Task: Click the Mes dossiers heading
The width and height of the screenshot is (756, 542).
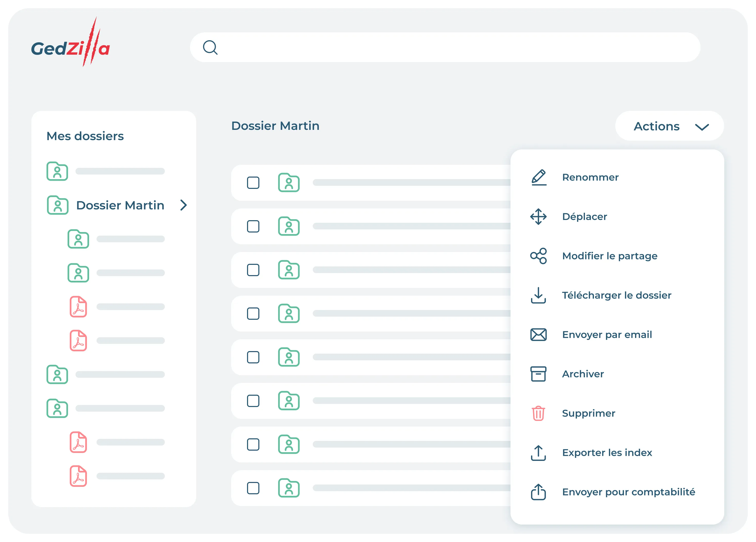Action: click(x=85, y=136)
